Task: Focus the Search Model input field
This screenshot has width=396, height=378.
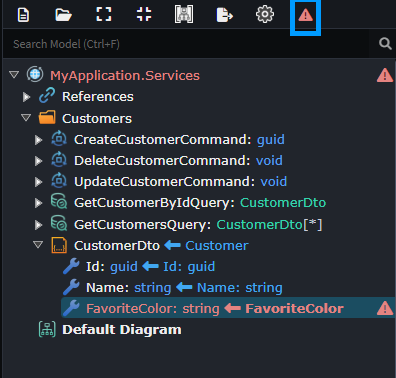Action: point(186,44)
